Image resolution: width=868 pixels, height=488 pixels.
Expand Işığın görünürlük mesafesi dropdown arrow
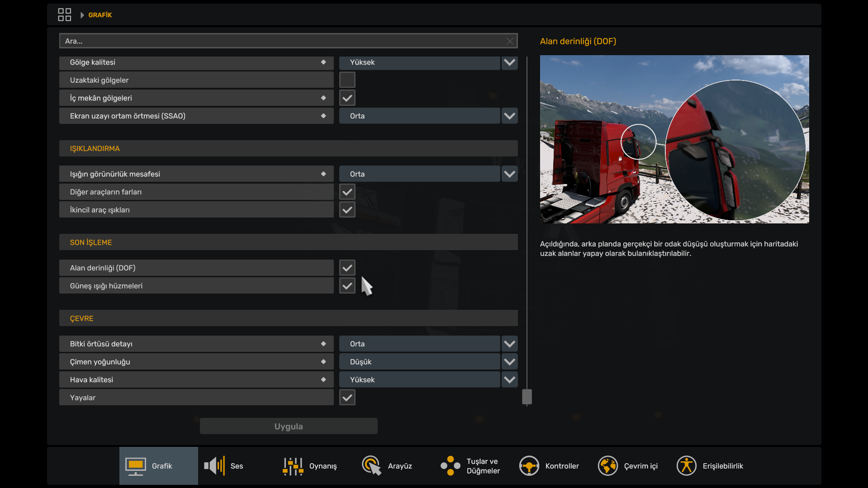pos(510,174)
